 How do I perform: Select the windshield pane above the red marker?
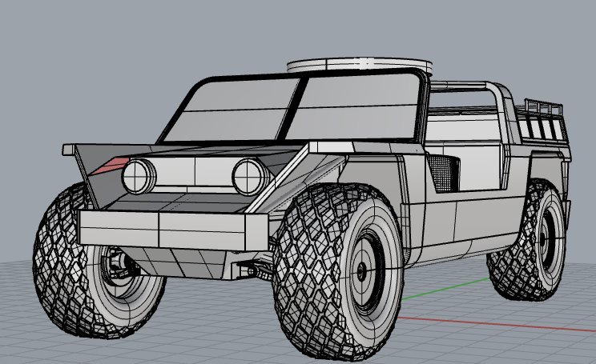click(231, 110)
